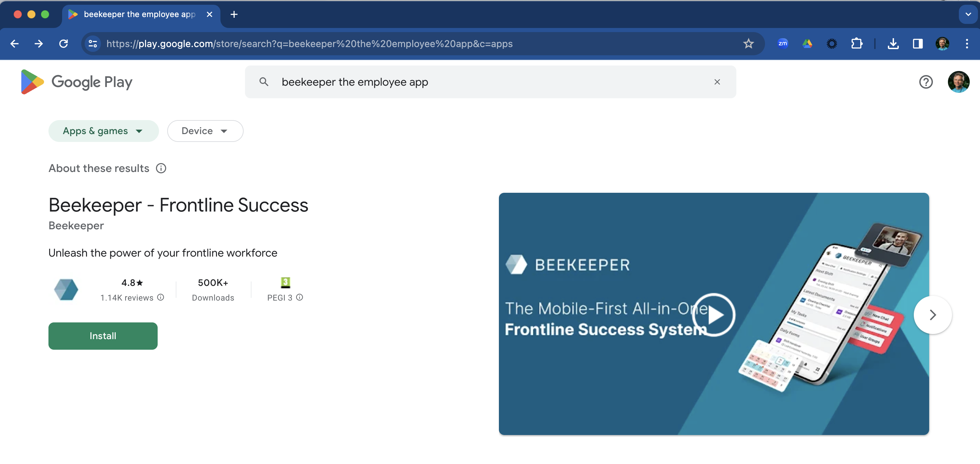Viewport: 980px width, 464px height.
Task: Open the Device filter dropdown
Action: point(205,131)
